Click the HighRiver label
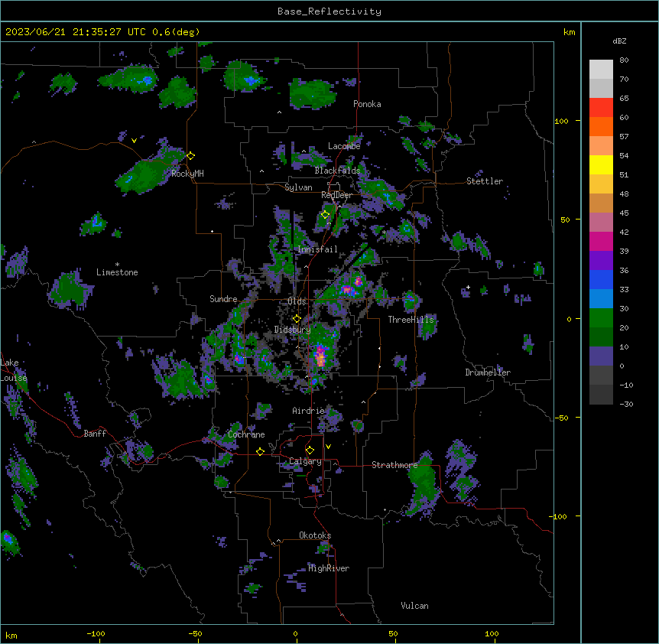659x644 pixels. [329, 568]
